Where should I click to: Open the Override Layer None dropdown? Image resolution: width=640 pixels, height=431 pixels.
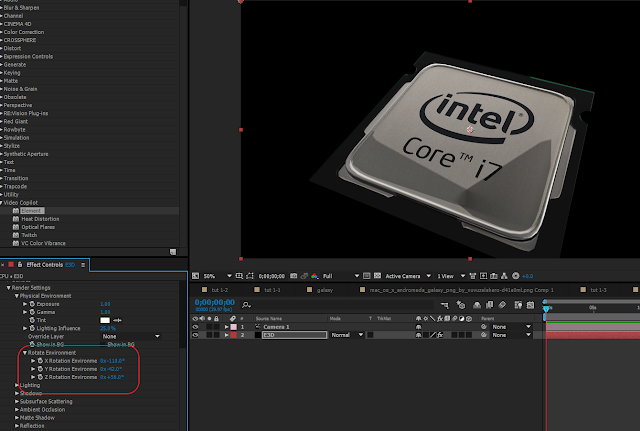pyautogui.click(x=131, y=337)
